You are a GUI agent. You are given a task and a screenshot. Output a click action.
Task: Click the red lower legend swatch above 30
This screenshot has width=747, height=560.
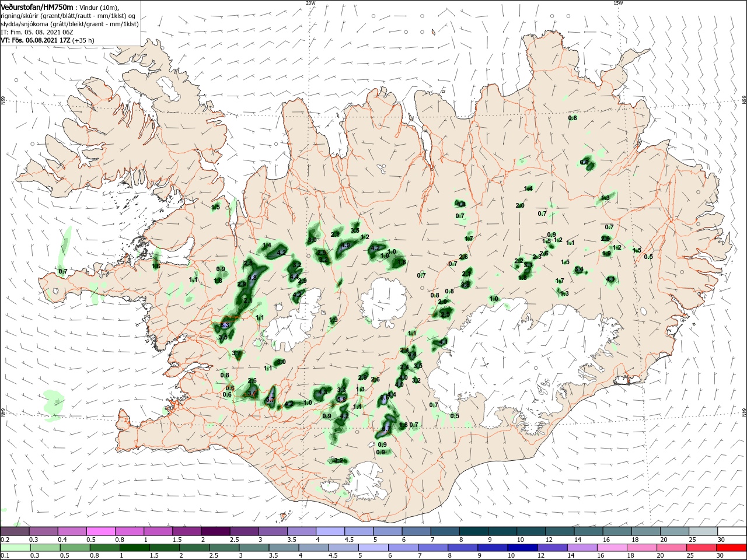tap(732, 548)
